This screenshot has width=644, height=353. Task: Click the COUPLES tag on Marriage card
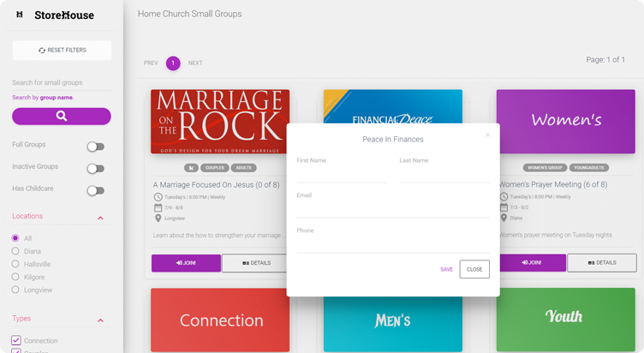pos(215,168)
